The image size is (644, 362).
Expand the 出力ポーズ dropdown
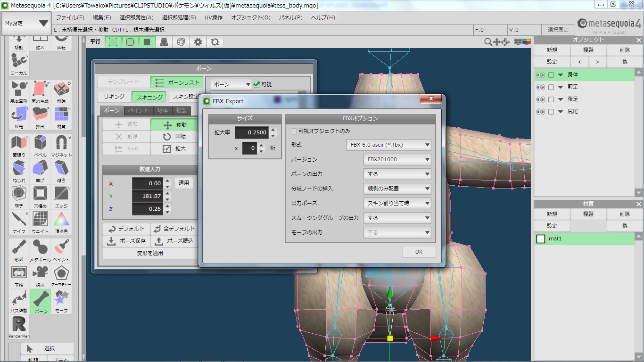tap(397, 203)
